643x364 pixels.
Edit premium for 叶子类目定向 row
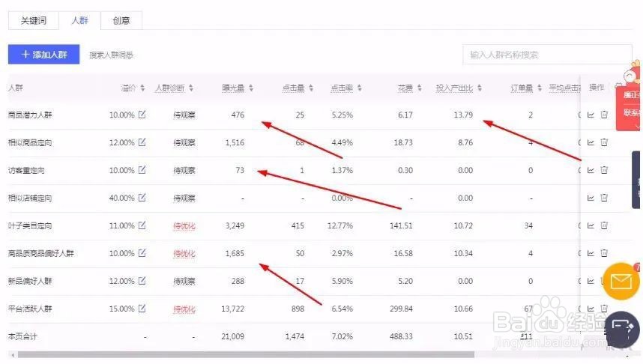pos(142,225)
